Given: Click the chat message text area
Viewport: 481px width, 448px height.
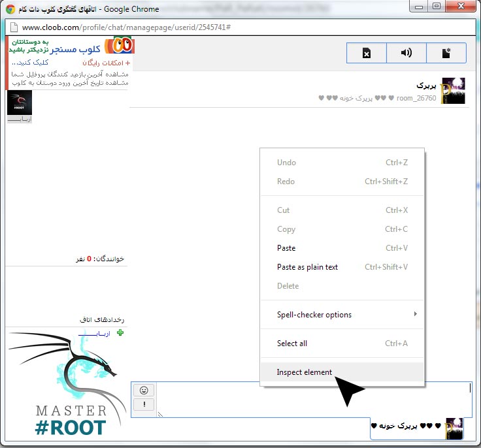Looking at the screenshot, I should pyautogui.click(x=314, y=400).
